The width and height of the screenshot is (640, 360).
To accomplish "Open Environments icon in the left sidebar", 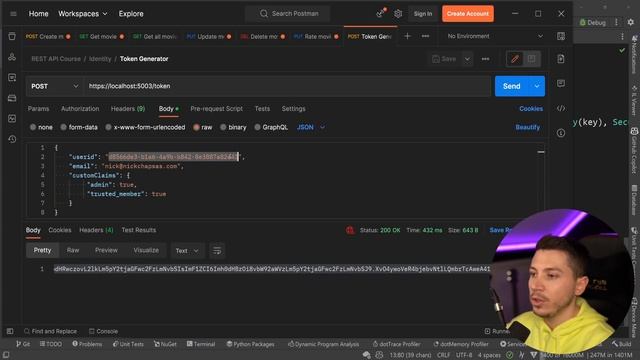I will click(x=12, y=78).
